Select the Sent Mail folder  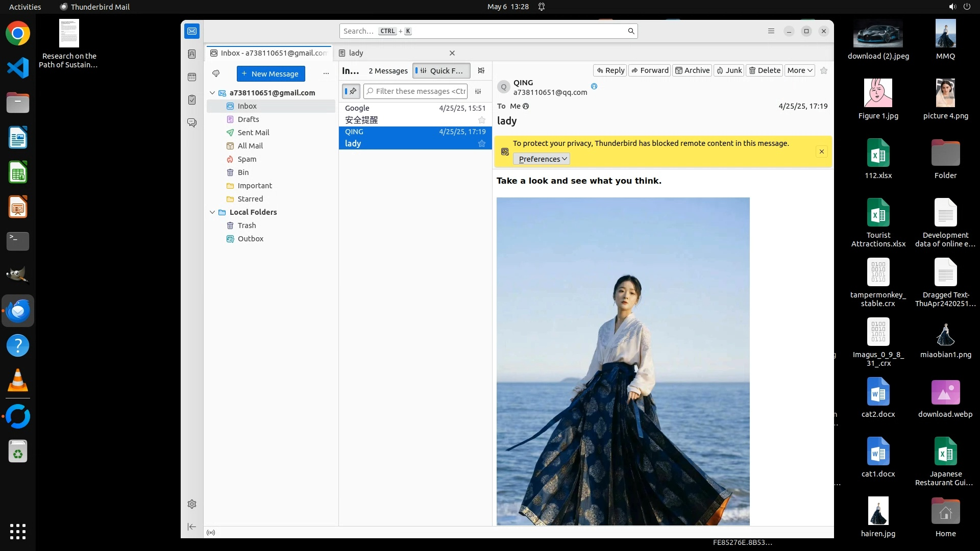[253, 133]
